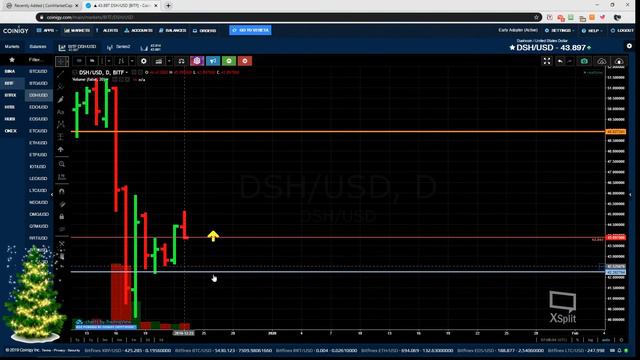Select the trend line drawing tool
The height and width of the screenshot is (360, 640).
coord(61,74)
